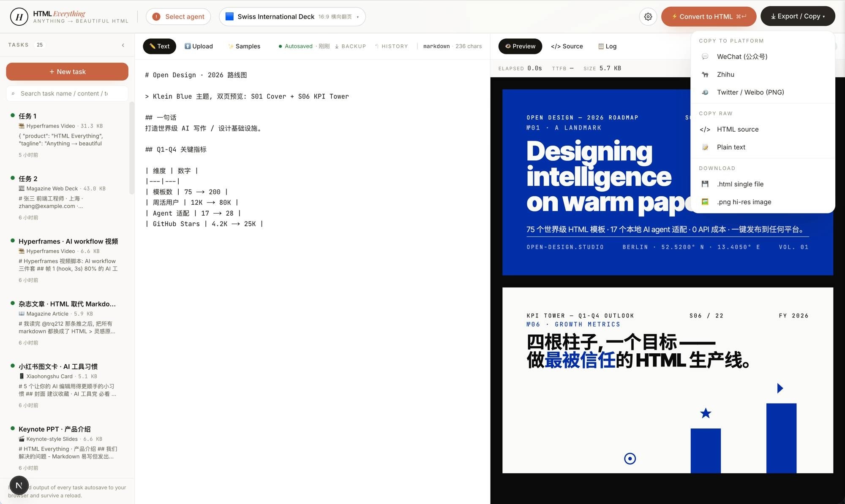845x504 pixels.
Task: Click the Zhihu platform icon
Action: coord(705,74)
